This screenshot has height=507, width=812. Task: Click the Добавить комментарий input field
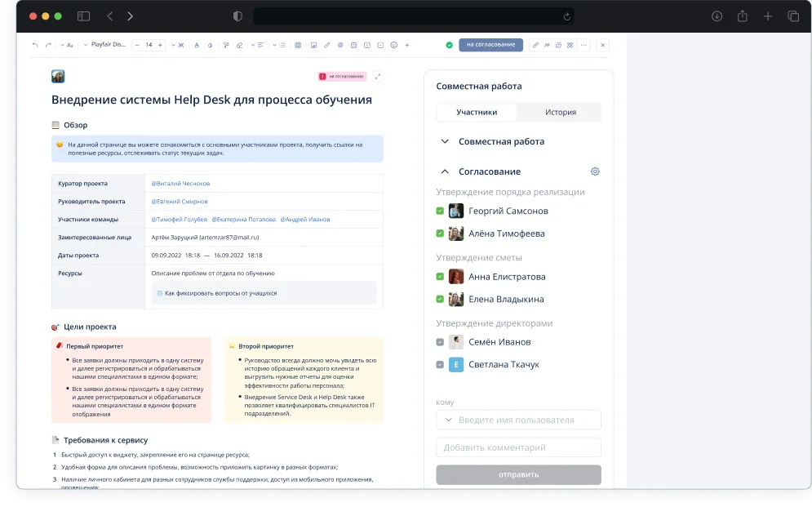click(x=518, y=447)
